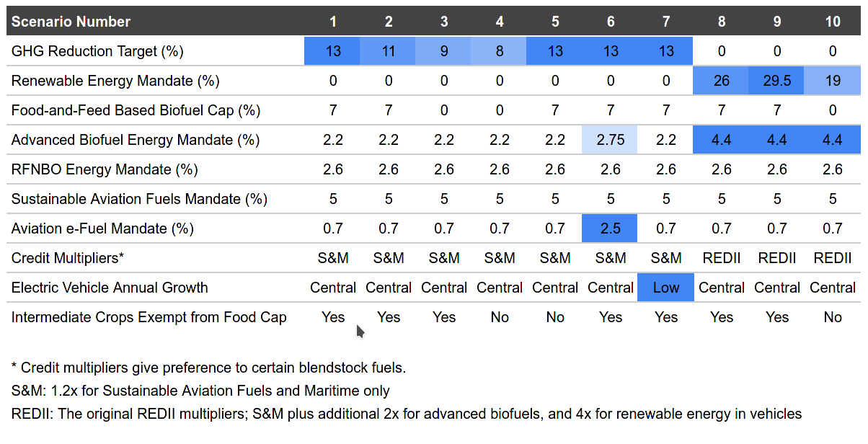Click the RFNBO Energy Mandate (%) label

coord(105,169)
